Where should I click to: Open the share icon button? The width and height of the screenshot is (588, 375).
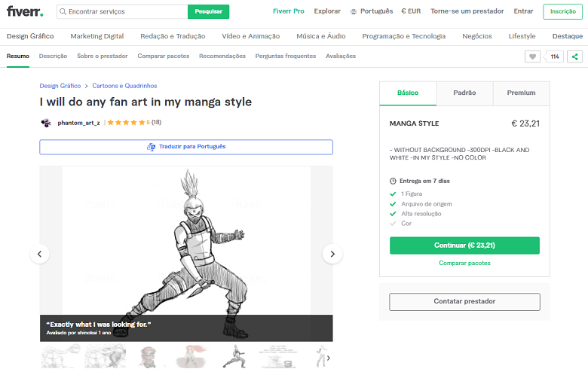coord(574,56)
